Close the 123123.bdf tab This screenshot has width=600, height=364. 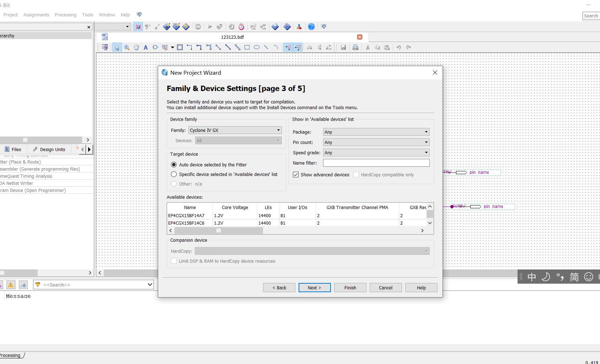360,37
